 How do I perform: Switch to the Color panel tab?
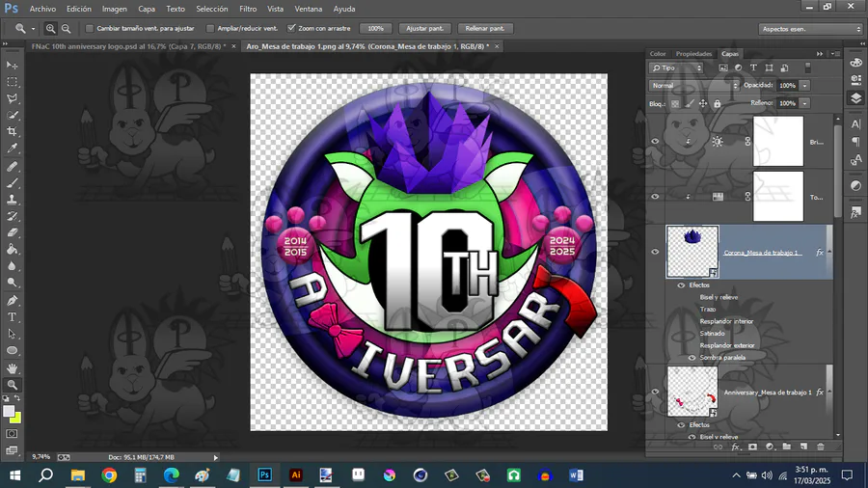pyautogui.click(x=658, y=54)
